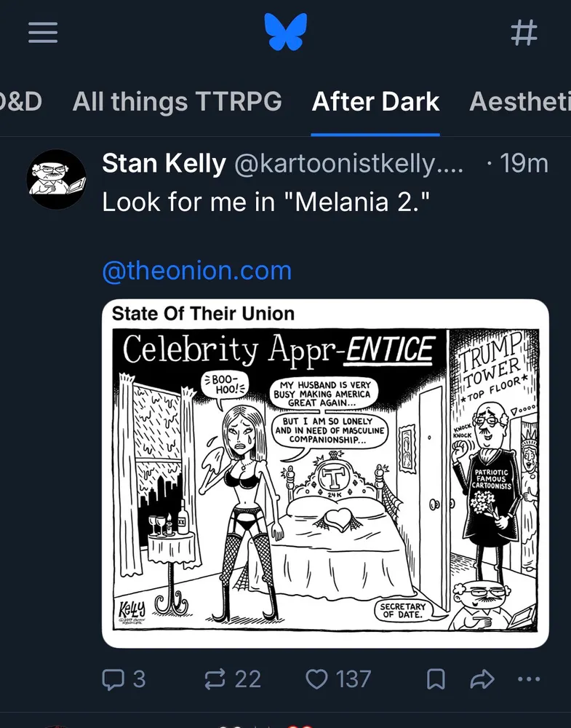The image size is (571, 728).
Task: Switch to the Aesthetics feed tab
Action: (x=520, y=101)
